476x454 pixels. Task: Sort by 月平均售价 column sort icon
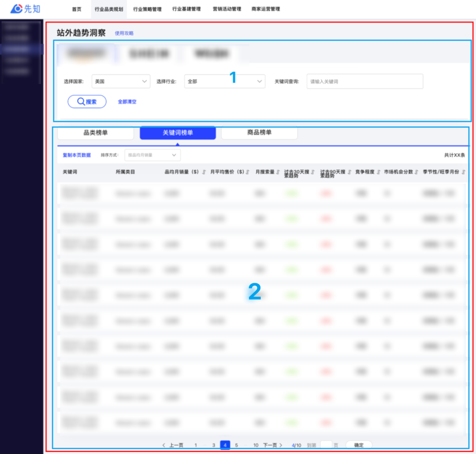click(x=248, y=172)
